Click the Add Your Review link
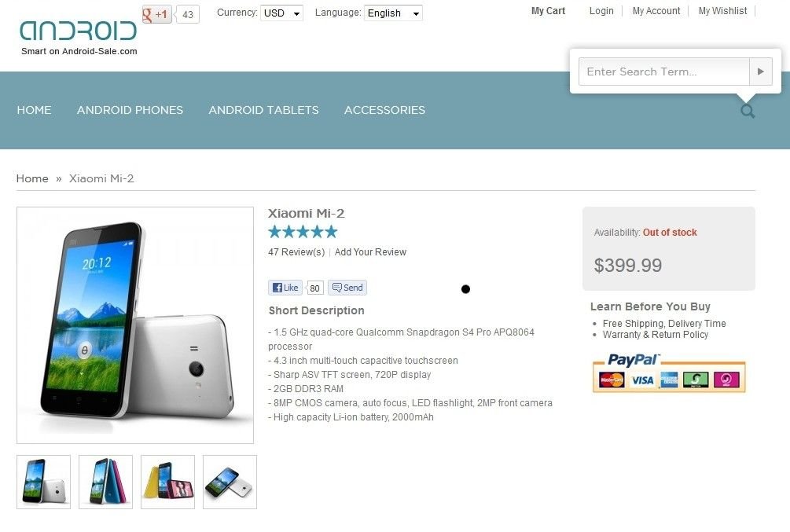This screenshot has height=532, width=790. [370, 252]
